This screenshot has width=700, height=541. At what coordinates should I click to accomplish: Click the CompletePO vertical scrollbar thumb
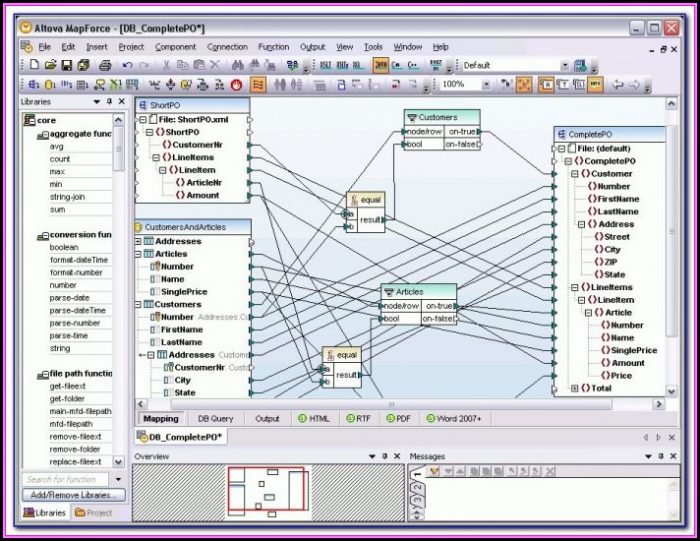tap(672, 231)
